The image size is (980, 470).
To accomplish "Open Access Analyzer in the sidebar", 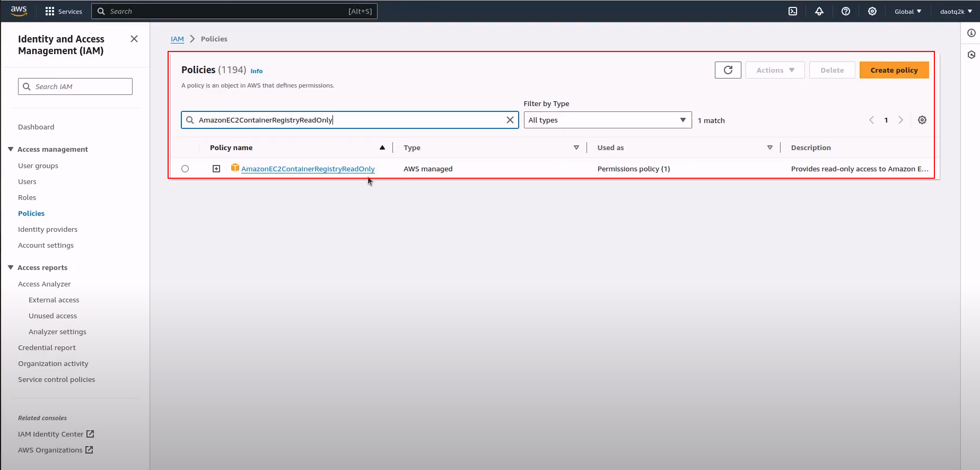I will coord(44,284).
